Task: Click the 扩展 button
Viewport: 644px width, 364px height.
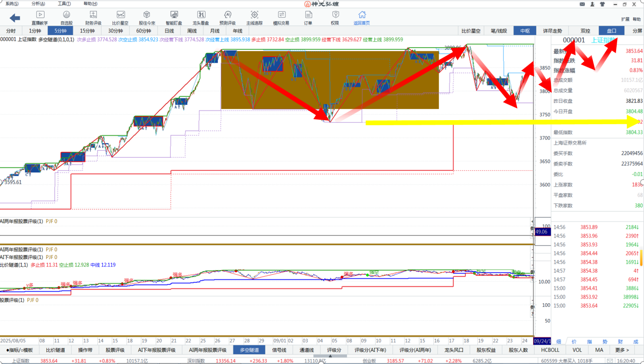Action: click(x=625, y=19)
